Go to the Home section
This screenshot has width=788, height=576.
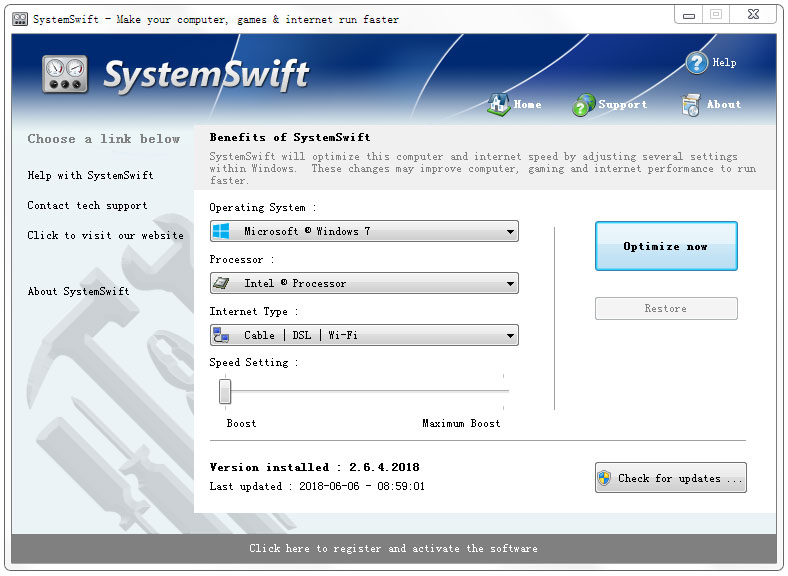527,105
